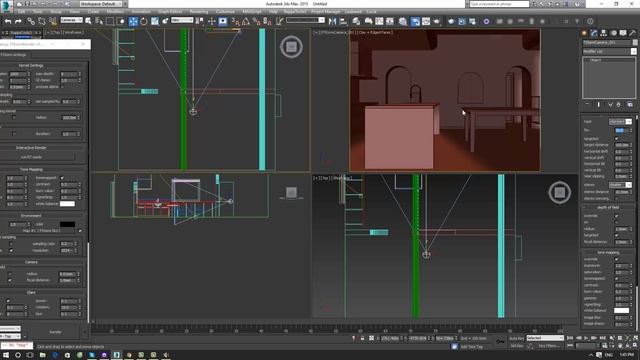
Task: Toggle depth of field targeted checkbox
Action: click(616, 236)
